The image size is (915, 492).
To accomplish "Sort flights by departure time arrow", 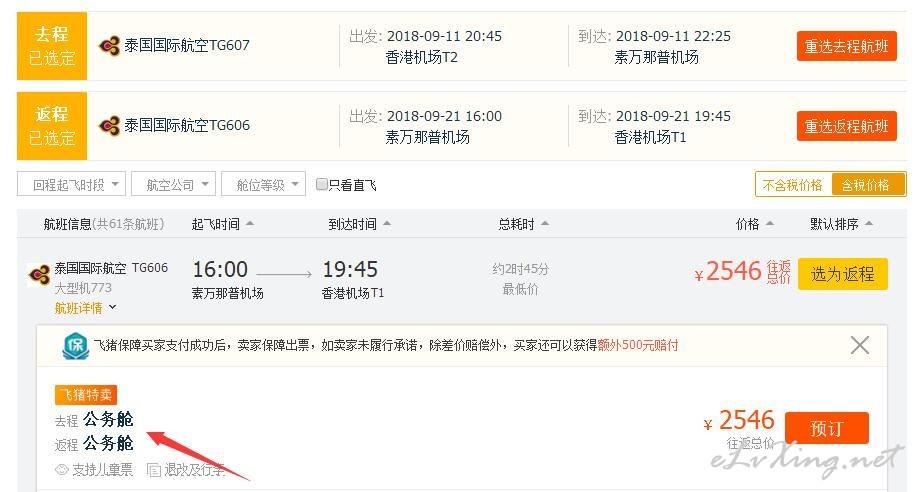I will click(x=250, y=224).
